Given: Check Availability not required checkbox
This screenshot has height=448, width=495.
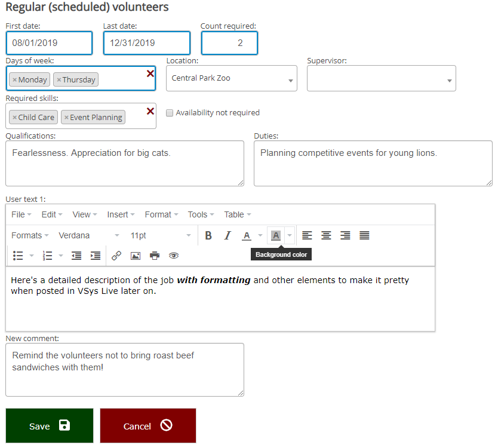Looking at the screenshot, I should 170,113.
